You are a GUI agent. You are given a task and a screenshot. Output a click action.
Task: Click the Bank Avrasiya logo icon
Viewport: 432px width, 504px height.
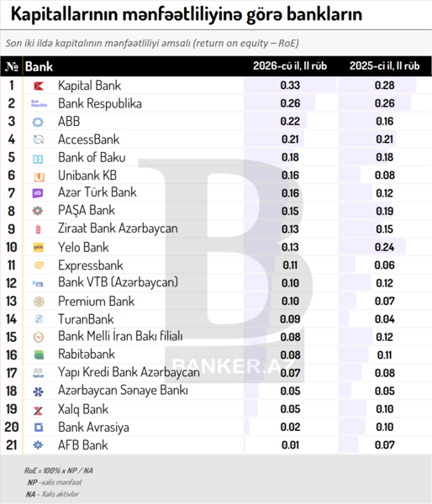(39, 428)
